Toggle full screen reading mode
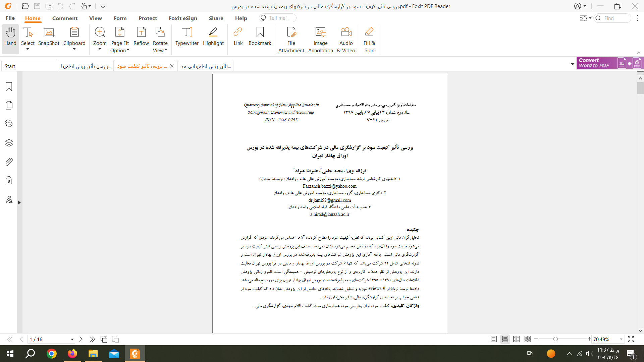 631,339
